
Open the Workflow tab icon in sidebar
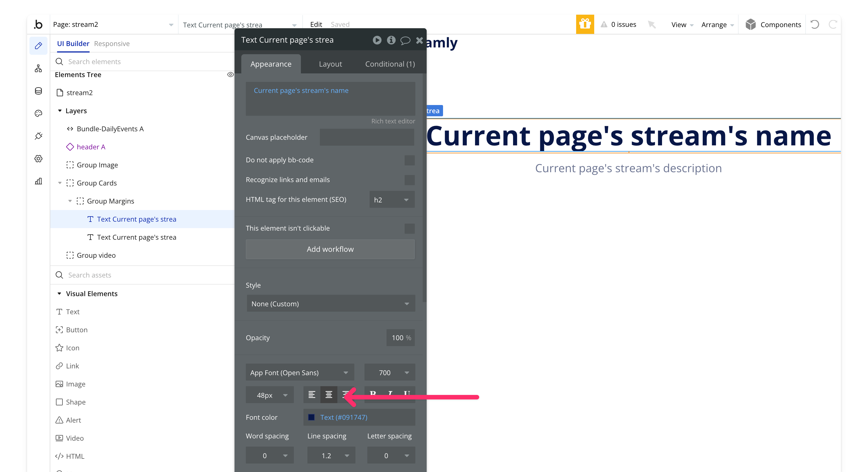pyautogui.click(x=38, y=68)
